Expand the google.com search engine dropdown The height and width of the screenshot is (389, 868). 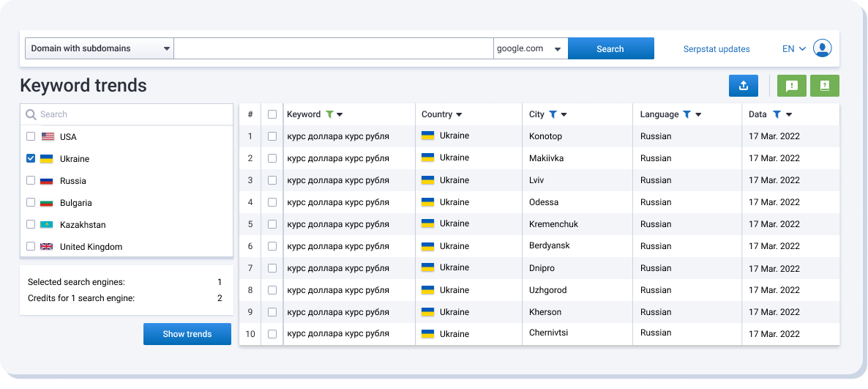pyautogui.click(x=530, y=48)
